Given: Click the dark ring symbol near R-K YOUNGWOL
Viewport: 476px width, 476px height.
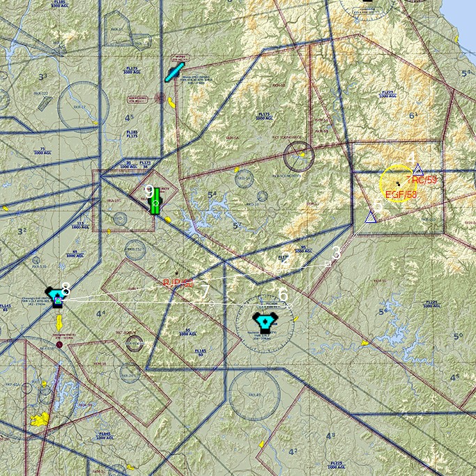Looking at the screenshot, I should pyautogui.click(x=299, y=156).
